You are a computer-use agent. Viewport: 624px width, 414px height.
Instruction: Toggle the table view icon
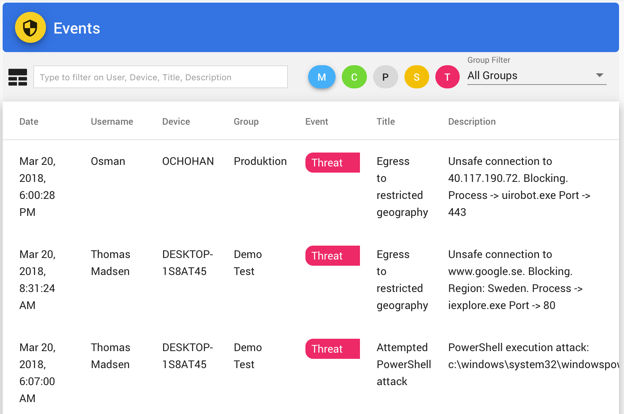coord(18,77)
